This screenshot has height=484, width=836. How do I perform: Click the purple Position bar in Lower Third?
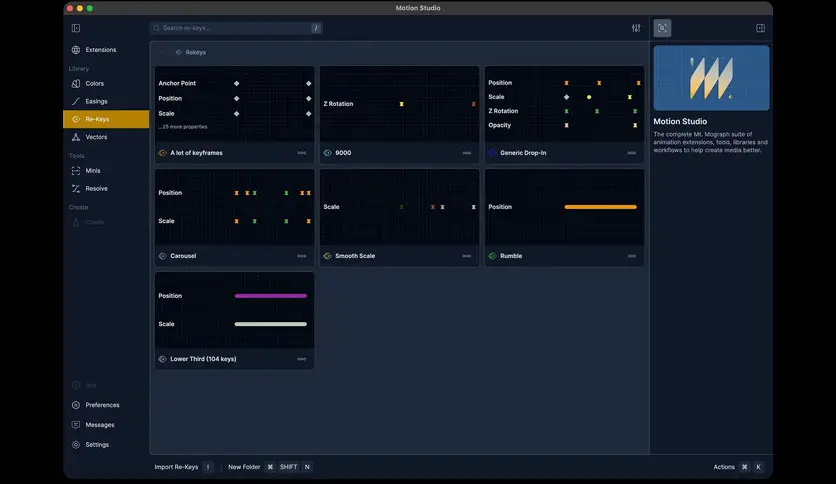click(271, 296)
